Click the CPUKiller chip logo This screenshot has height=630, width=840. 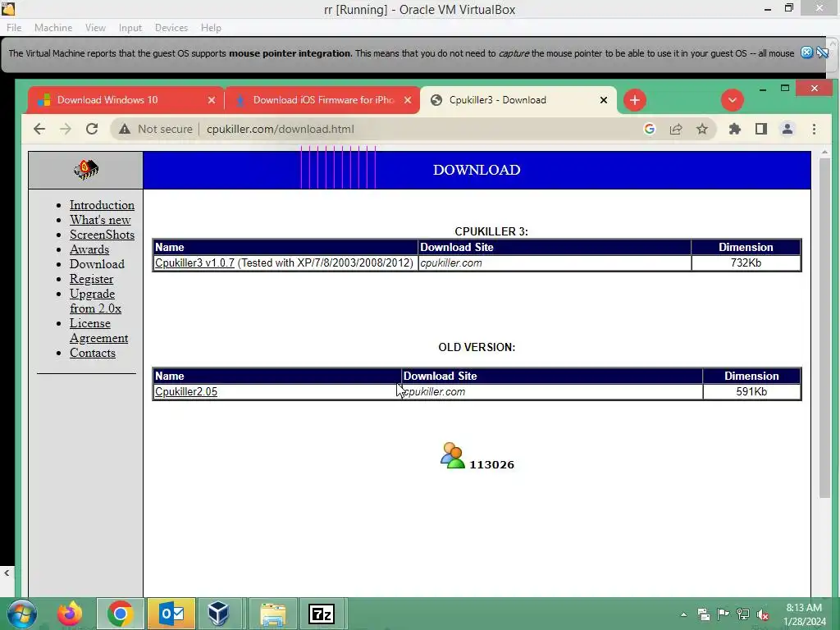click(85, 170)
